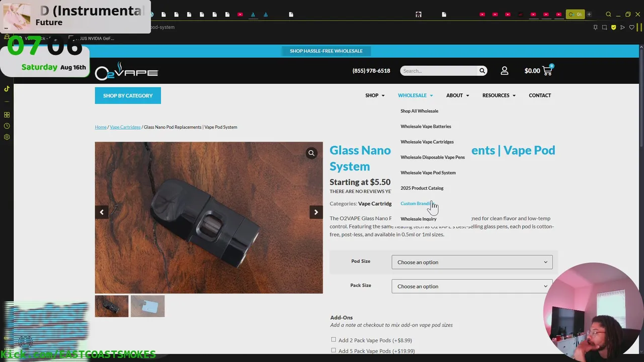
Task: Check Add 5 Pack Vape Pods add-on
Action: click(334, 350)
